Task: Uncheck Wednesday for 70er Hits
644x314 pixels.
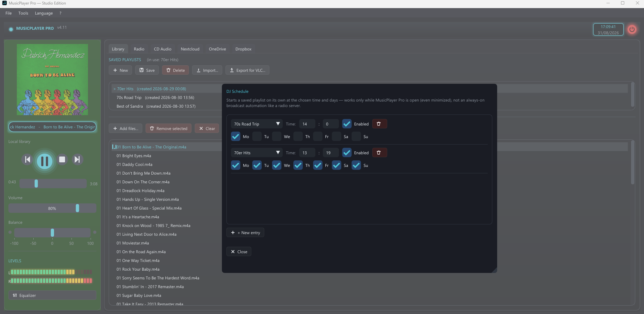Action: point(277,165)
